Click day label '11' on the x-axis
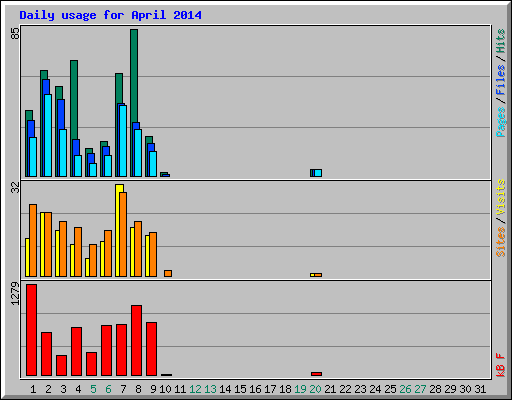The height and width of the screenshot is (400, 512). tap(180, 389)
